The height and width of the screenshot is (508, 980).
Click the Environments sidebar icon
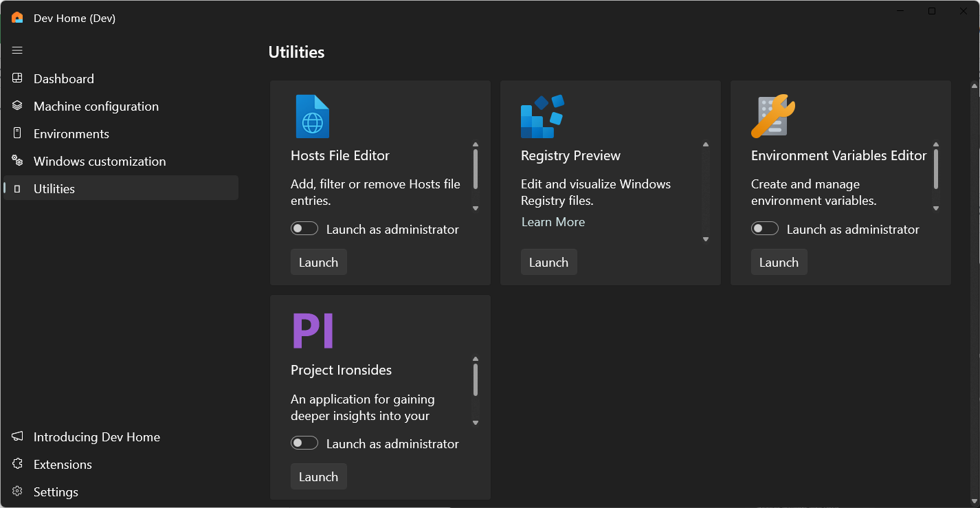17,133
